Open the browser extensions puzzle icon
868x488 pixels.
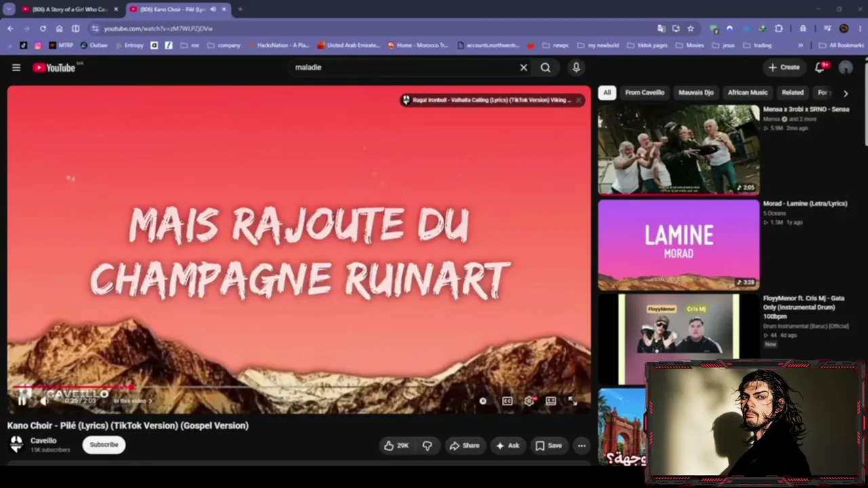pyautogui.click(x=778, y=28)
